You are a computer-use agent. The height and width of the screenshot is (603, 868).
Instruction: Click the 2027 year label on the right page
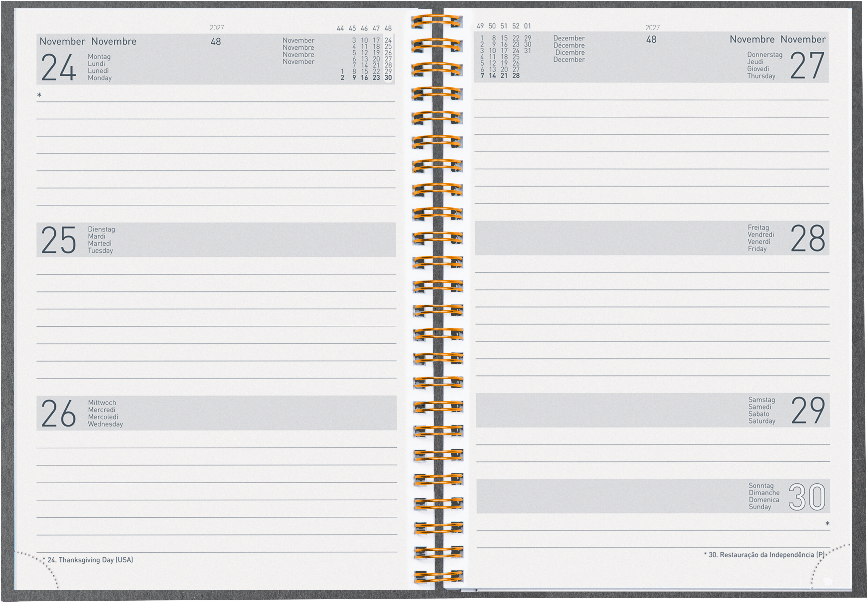tap(652, 28)
